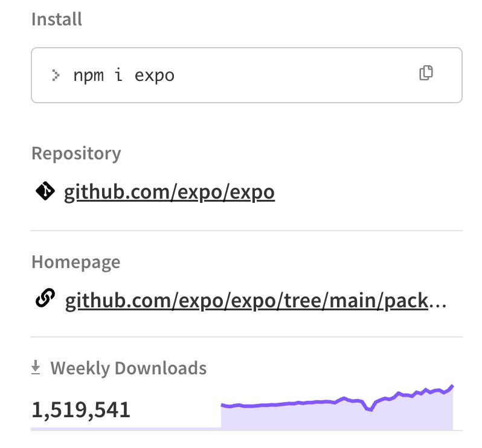Copy the npm install command
The width and height of the screenshot is (482, 448).
(x=426, y=73)
